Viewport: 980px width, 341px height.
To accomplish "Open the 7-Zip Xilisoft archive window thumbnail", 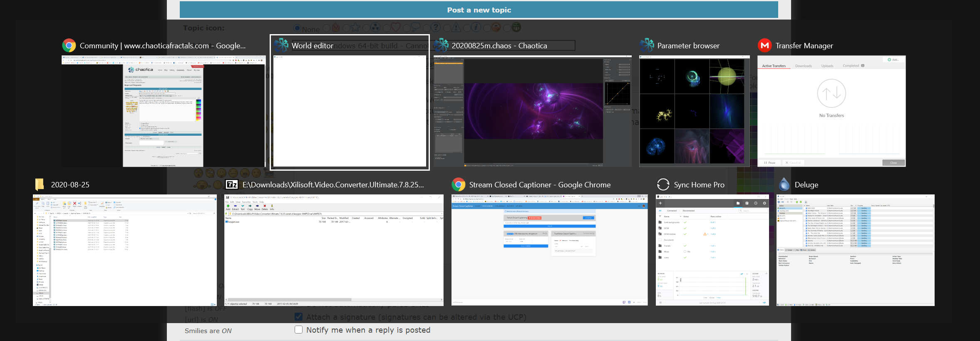I will coord(334,250).
